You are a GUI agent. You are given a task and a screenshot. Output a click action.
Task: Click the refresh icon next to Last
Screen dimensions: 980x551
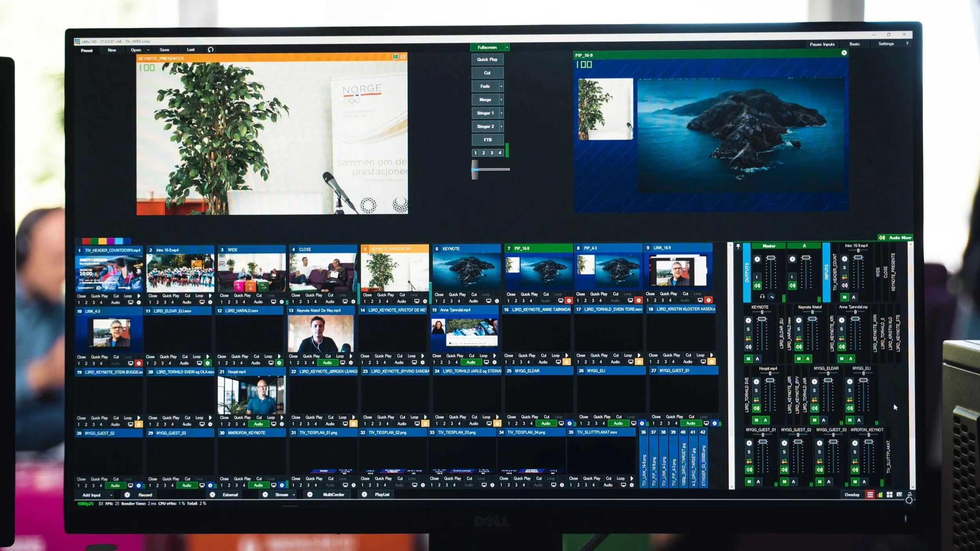[x=211, y=49]
